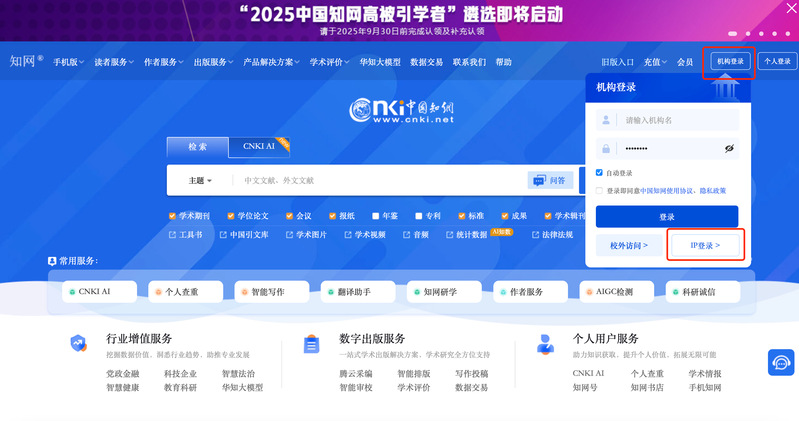This screenshot has height=421, width=799.
Task: Open 统计数据 external link icon
Action: pyautogui.click(x=449, y=234)
